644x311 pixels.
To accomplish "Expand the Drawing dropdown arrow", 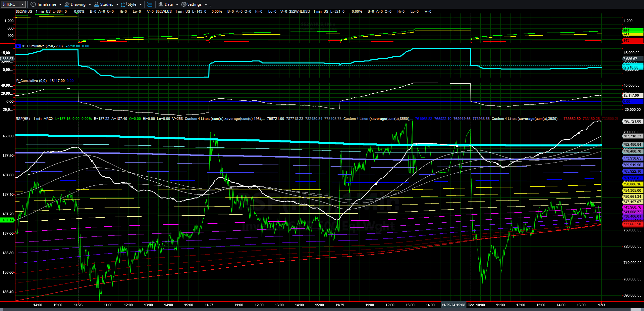I will click(90, 5).
